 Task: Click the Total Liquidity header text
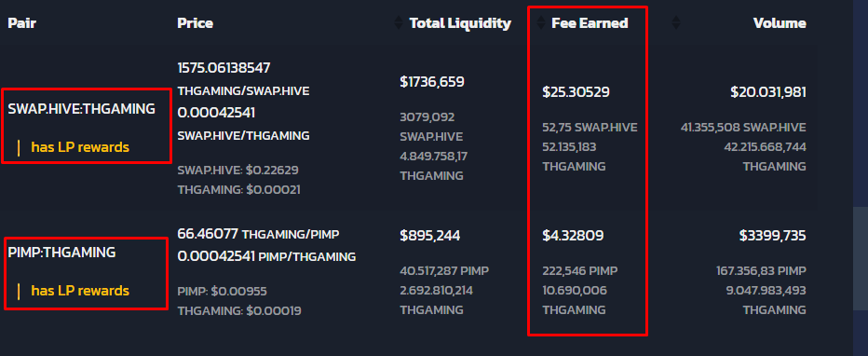[460, 23]
